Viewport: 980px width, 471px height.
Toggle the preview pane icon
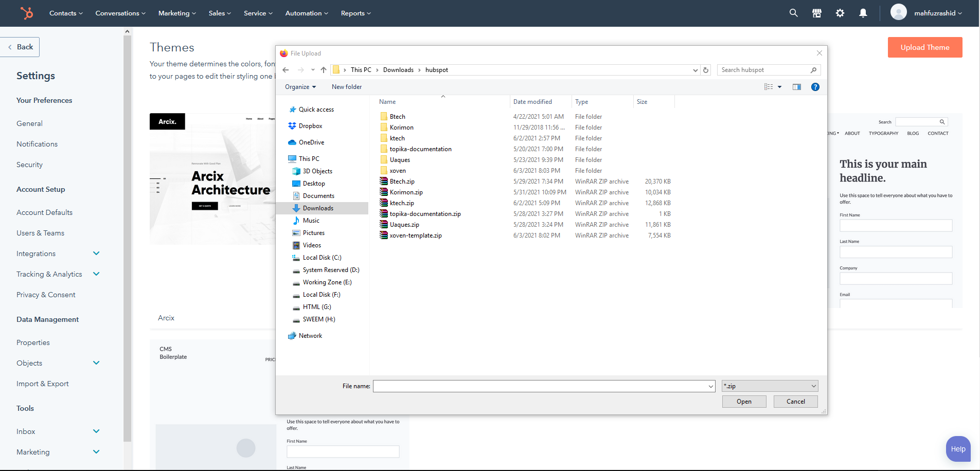coord(796,87)
